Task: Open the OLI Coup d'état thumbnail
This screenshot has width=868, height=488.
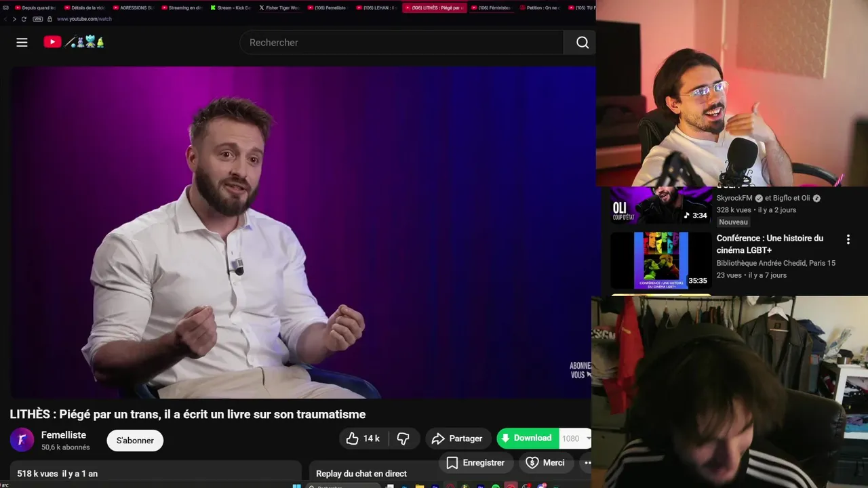Action: coord(660,205)
